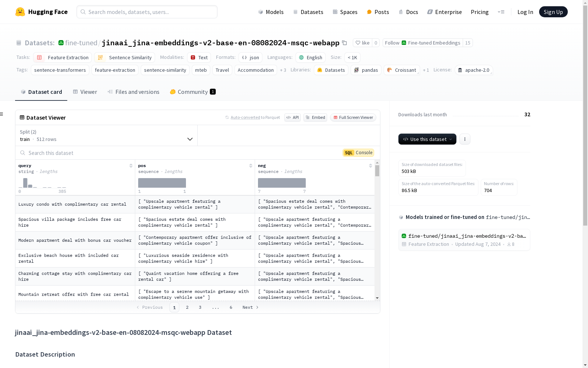
Task: Click the Embed button
Action: 315,117
